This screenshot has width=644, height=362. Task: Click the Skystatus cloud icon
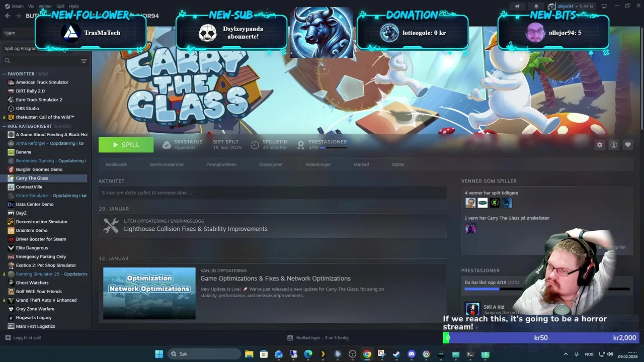click(167, 145)
